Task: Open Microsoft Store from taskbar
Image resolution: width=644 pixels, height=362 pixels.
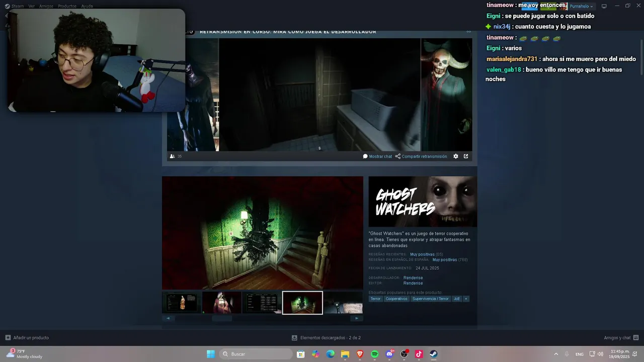Action: pyautogui.click(x=300, y=354)
